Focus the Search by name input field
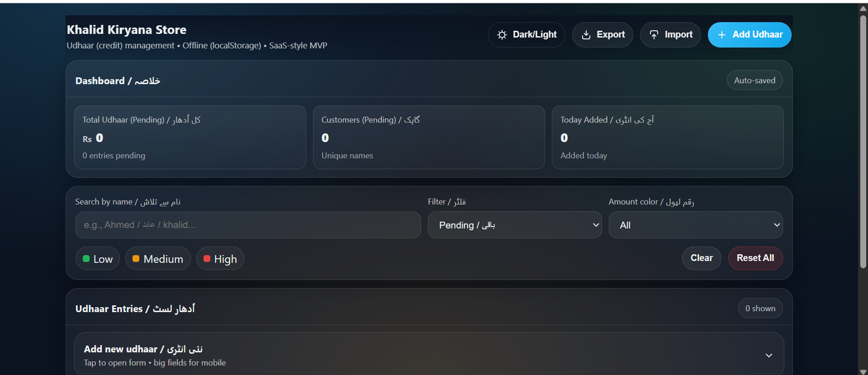Screen dimensions: 868x375 pyautogui.click(x=248, y=225)
